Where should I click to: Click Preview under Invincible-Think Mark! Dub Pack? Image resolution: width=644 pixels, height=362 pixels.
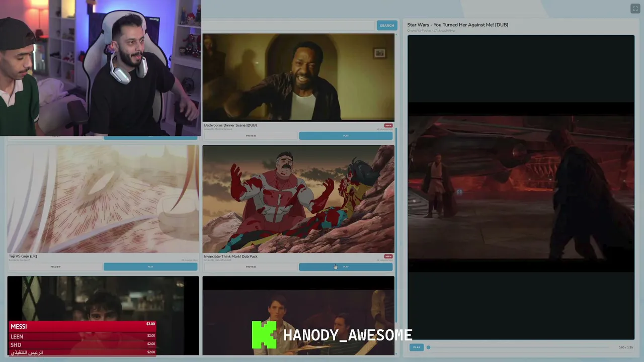click(x=251, y=267)
